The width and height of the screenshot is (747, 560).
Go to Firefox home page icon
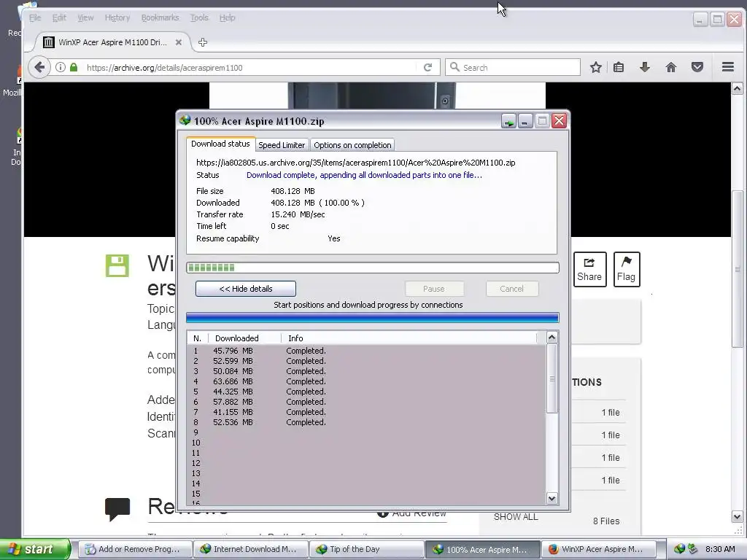click(x=671, y=67)
